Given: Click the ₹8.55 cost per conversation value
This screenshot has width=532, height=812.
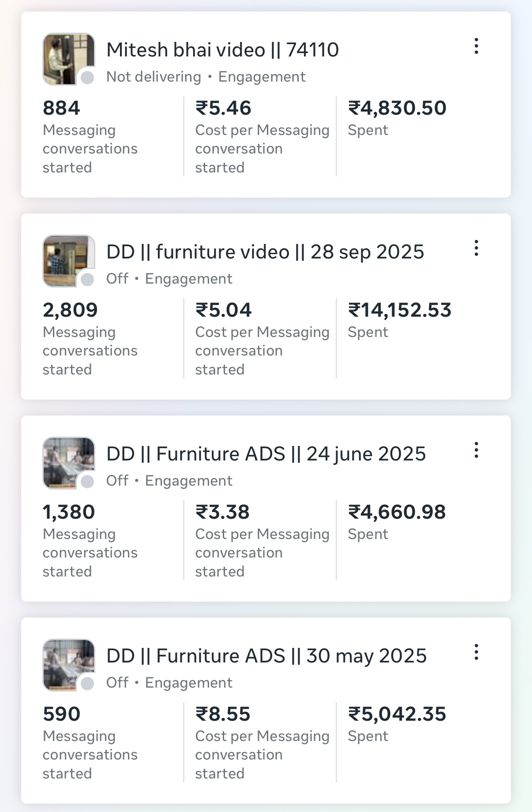Looking at the screenshot, I should (x=223, y=714).
